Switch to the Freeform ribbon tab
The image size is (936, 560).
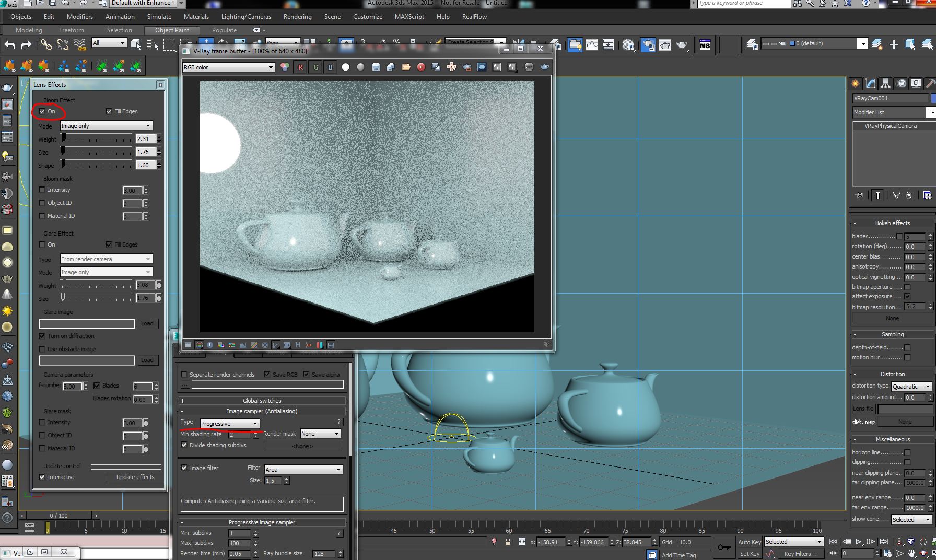(71, 30)
